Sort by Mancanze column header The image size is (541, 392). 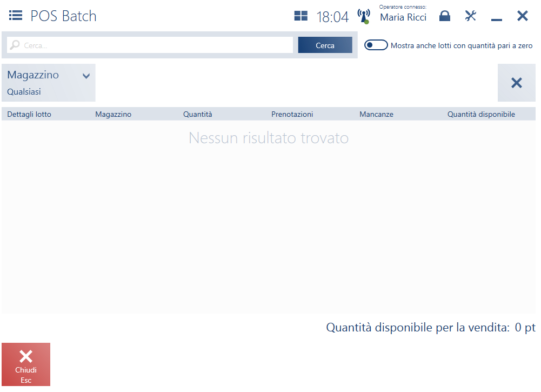pyautogui.click(x=376, y=114)
